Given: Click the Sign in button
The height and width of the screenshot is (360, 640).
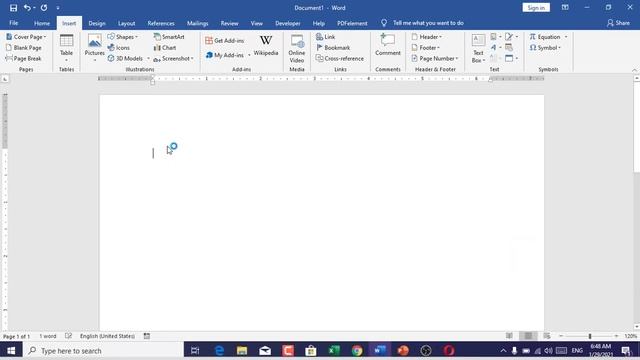Looking at the screenshot, I should click(536, 8).
